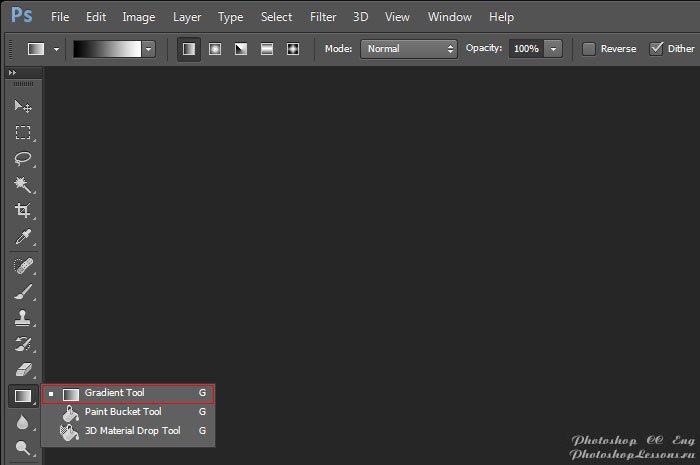Select the Lasso tool
Viewport: 700px width, 465px height.
(x=22, y=159)
